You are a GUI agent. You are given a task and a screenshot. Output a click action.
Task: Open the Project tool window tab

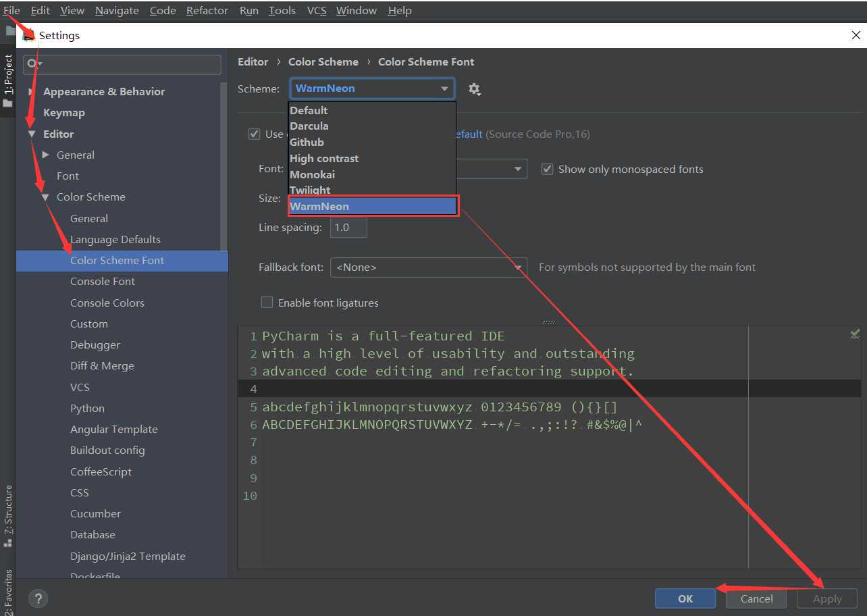(8, 80)
